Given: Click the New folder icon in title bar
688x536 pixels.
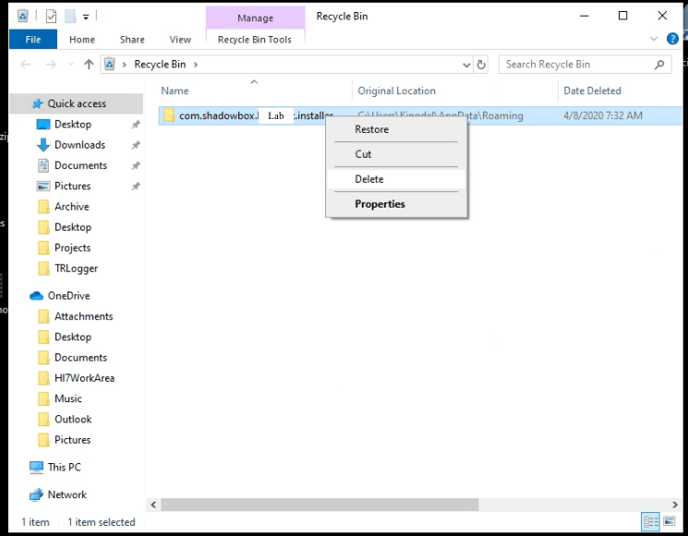Looking at the screenshot, I should click(69, 16).
